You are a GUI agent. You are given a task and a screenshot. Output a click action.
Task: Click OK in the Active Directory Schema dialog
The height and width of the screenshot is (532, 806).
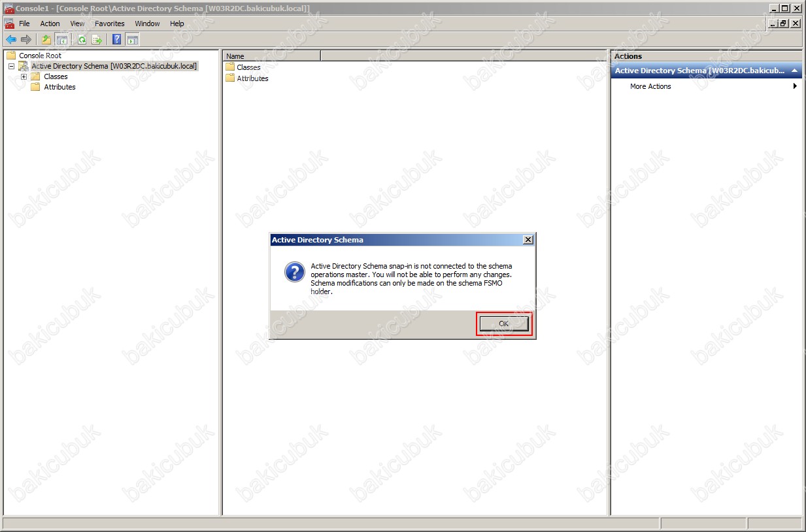pyautogui.click(x=504, y=324)
